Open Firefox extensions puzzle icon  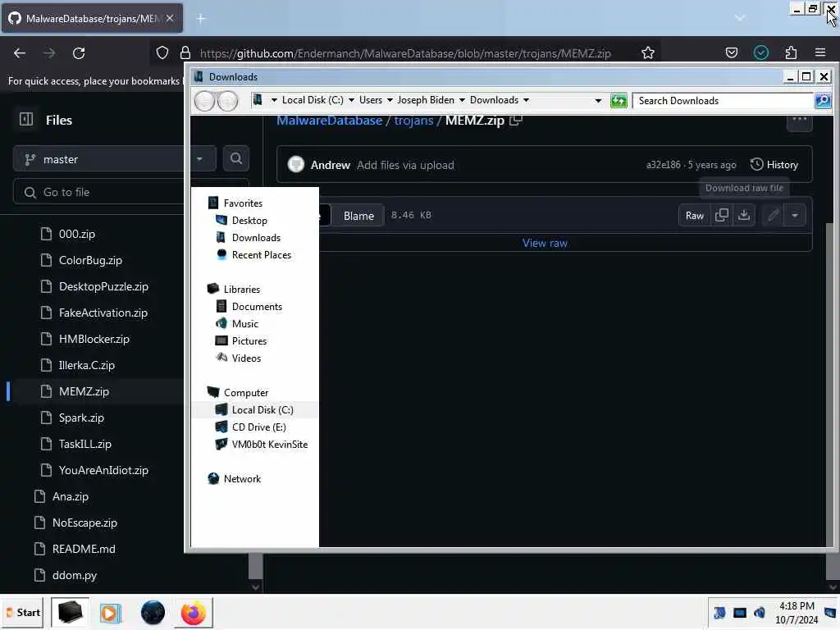pos(791,53)
